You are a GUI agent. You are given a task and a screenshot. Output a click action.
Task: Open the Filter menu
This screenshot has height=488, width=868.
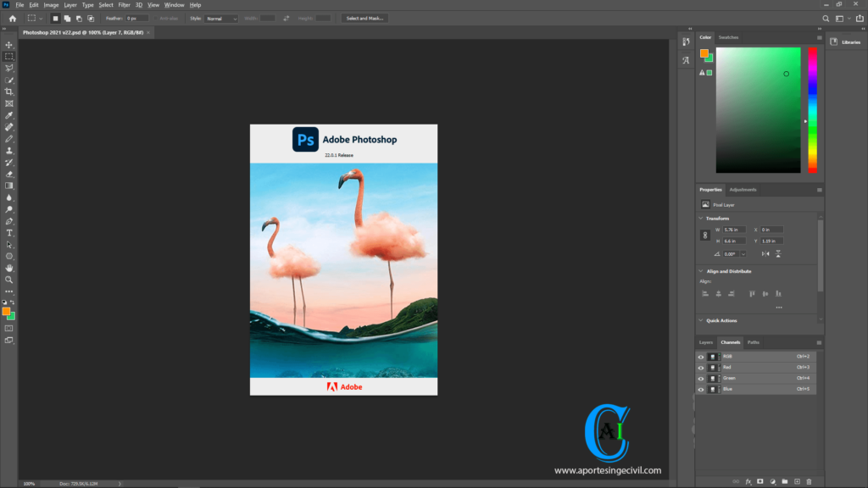(x=124, y=5)
